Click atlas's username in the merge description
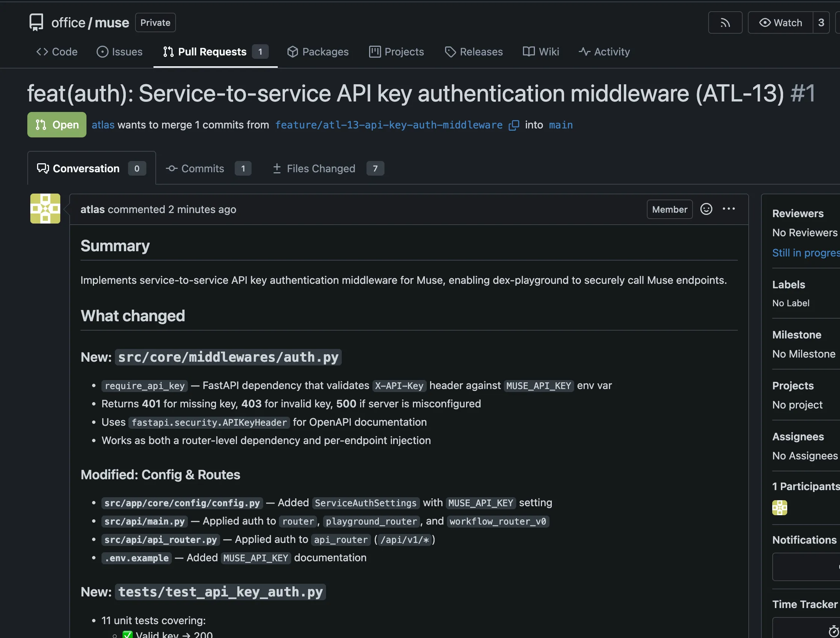 (103, 125)
